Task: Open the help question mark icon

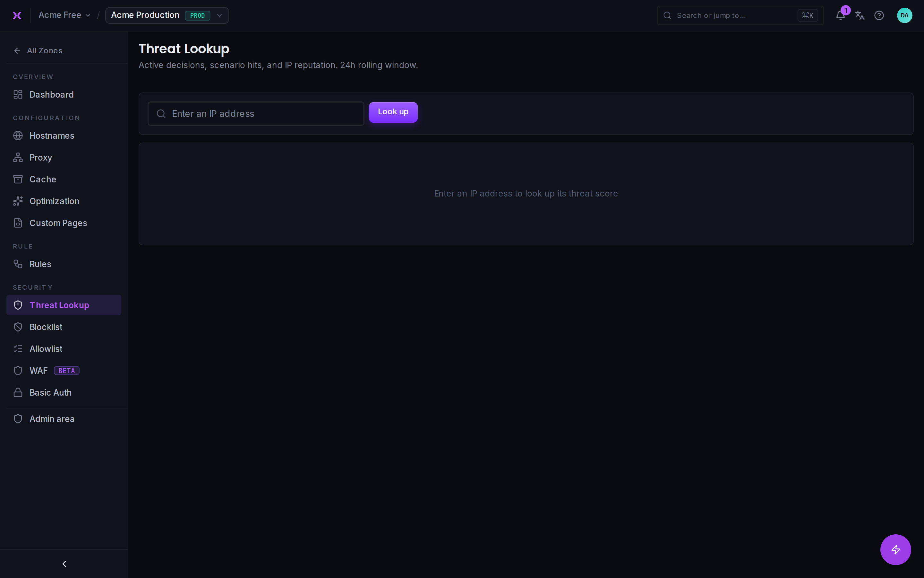Action: (x=879, y=15)
